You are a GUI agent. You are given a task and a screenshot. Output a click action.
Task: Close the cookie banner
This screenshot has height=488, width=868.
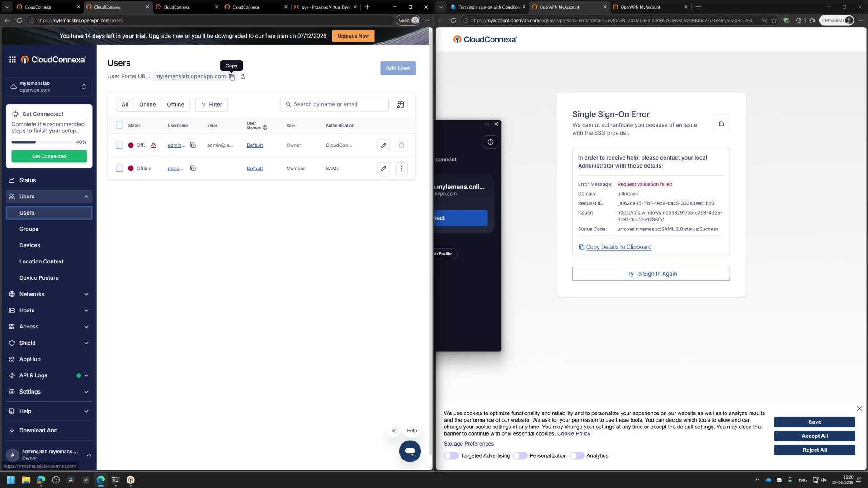click(859, 408)
